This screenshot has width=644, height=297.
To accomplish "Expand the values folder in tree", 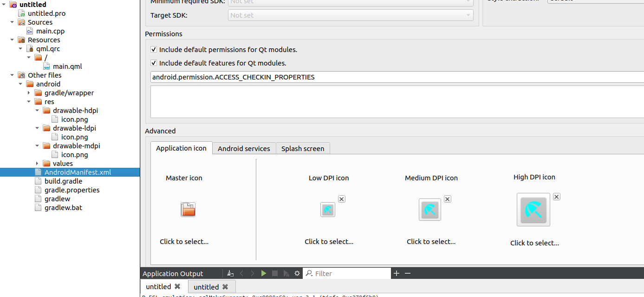I will tap(38, 164).
